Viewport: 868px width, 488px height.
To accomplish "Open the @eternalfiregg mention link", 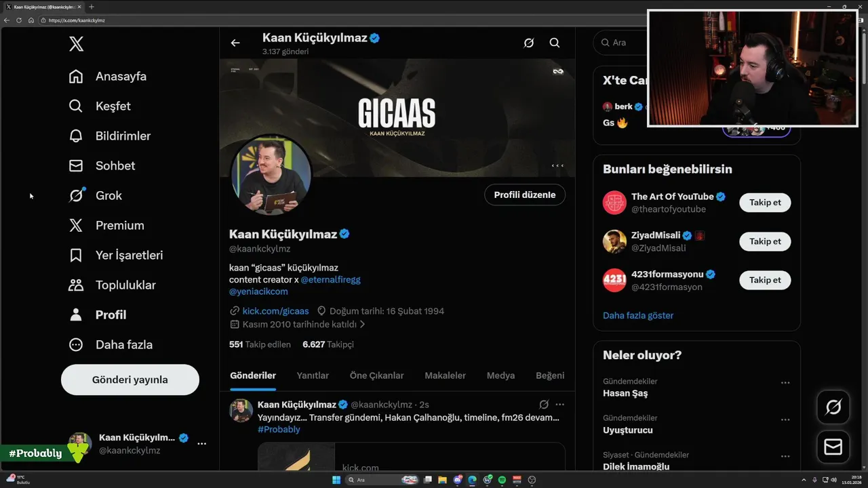I will pos(331,280).
